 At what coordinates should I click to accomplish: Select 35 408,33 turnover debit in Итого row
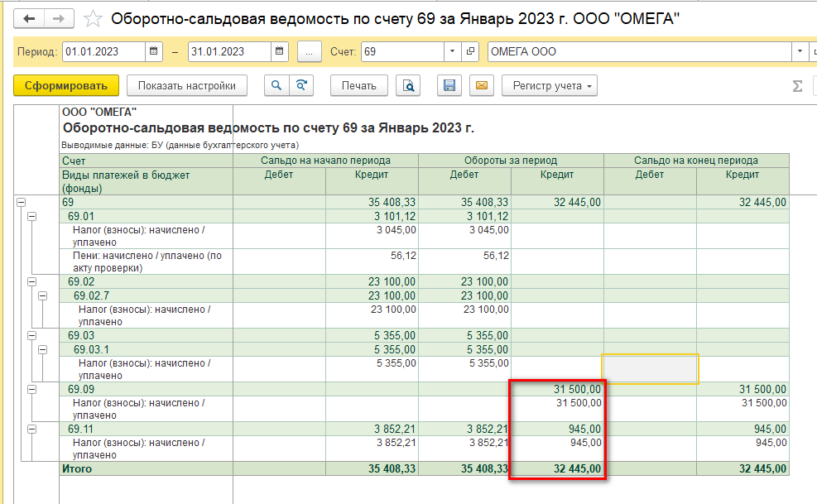coord(464,468)
